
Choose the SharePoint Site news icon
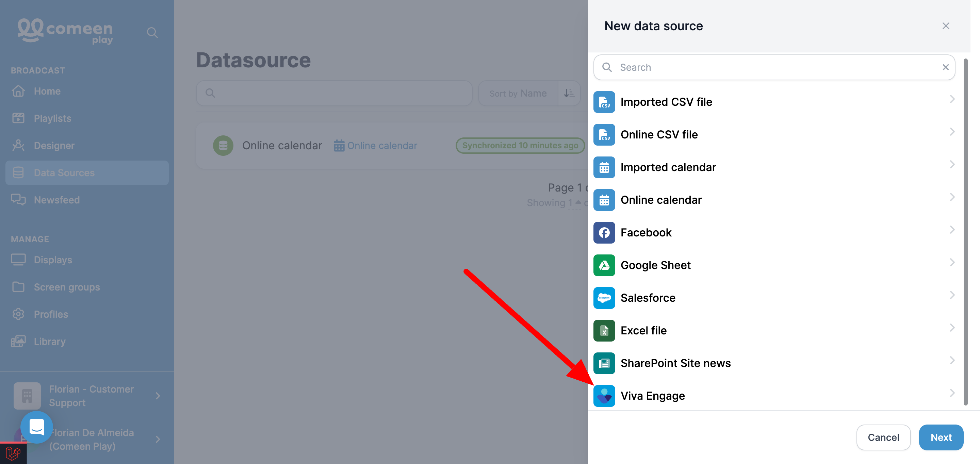(x=604, y=364)
